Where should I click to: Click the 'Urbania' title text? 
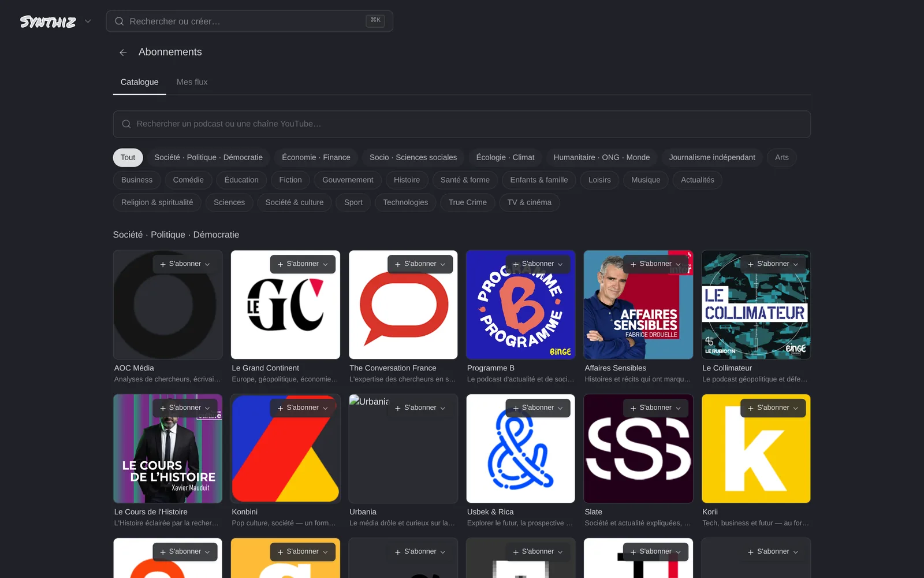point(363,512)
